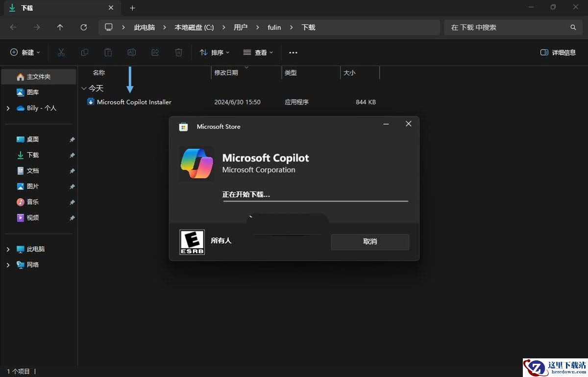This screenshot has width=588, height=377.
Task: Click 此电脑 breadcrumb in address bar
Action: pyautogui.click(x=145, y=27)
